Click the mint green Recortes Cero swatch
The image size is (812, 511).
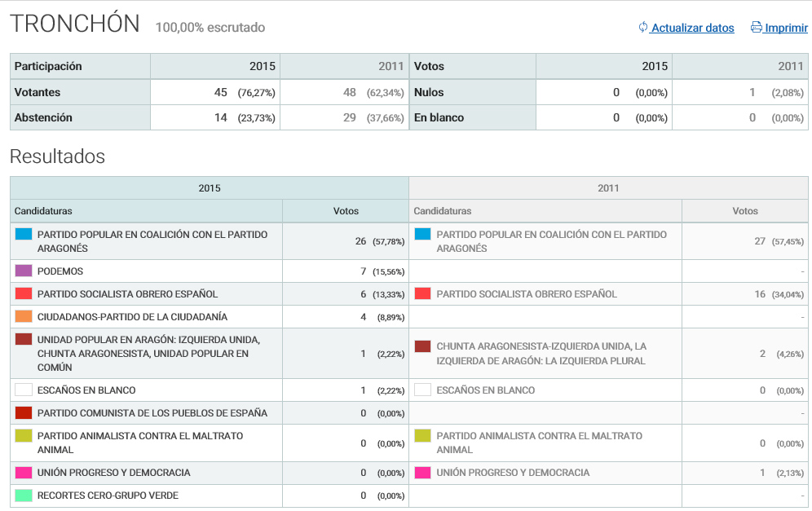coord(24,496)
